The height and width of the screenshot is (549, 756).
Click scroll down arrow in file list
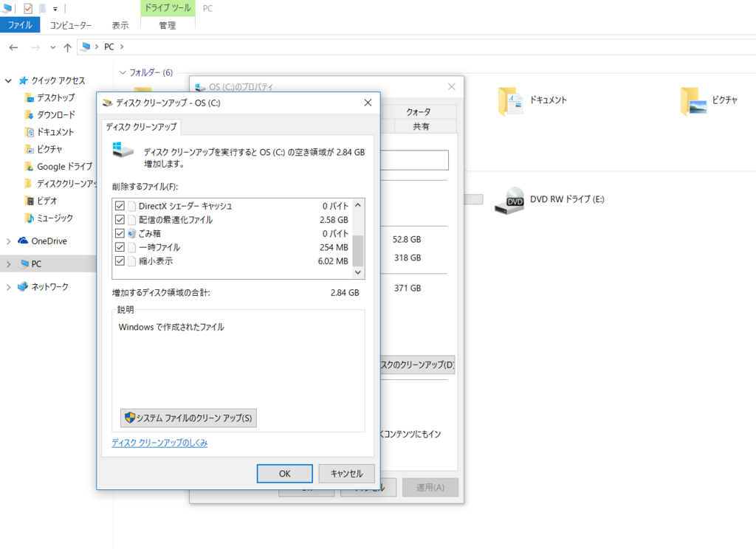click(x=358, y=272)
